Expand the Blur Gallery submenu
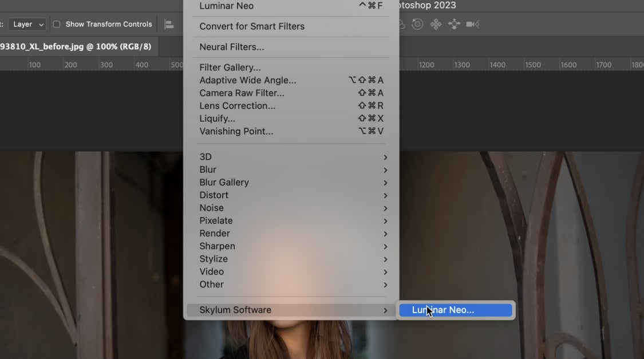The height and width of the screenshot is (359, 644). [291, 183]
